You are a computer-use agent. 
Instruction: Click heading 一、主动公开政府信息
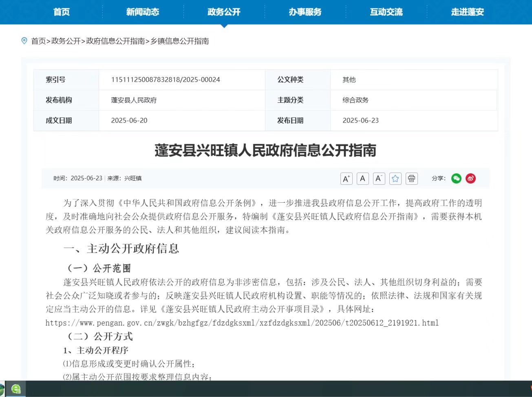click(x=121, y=248)
